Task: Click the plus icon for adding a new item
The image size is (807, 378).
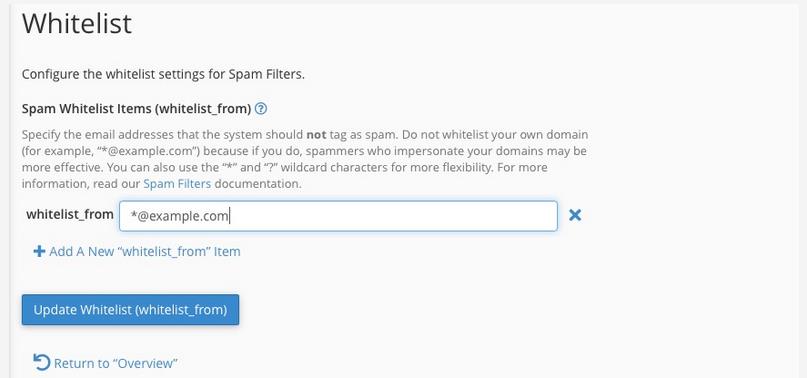Action: click(39, 251)
